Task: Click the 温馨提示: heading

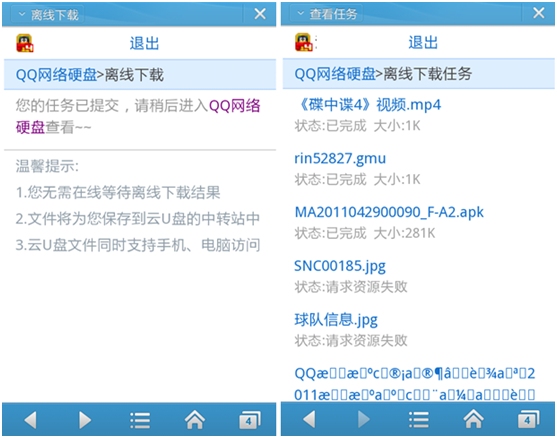Action: (x=47, y=166)
